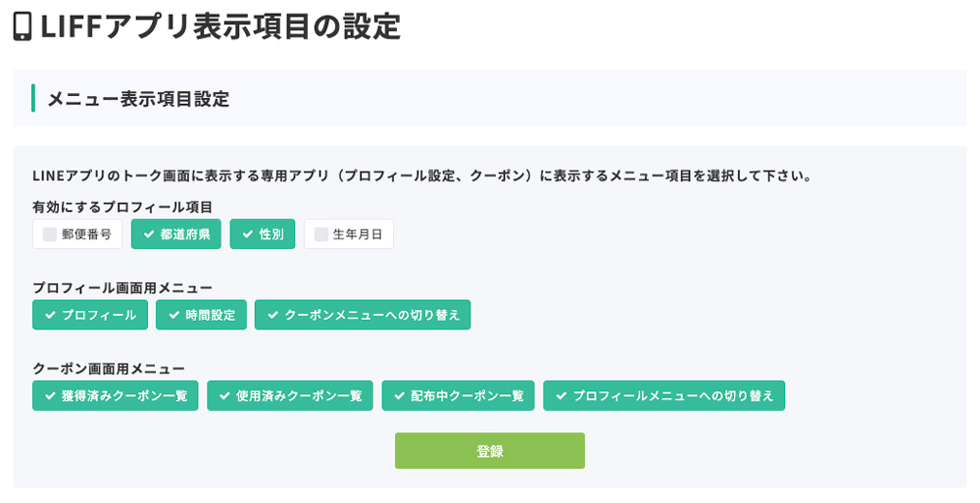
Task: Toggle クーポンメニューへの切り替え option
Action: click(363, 315)
